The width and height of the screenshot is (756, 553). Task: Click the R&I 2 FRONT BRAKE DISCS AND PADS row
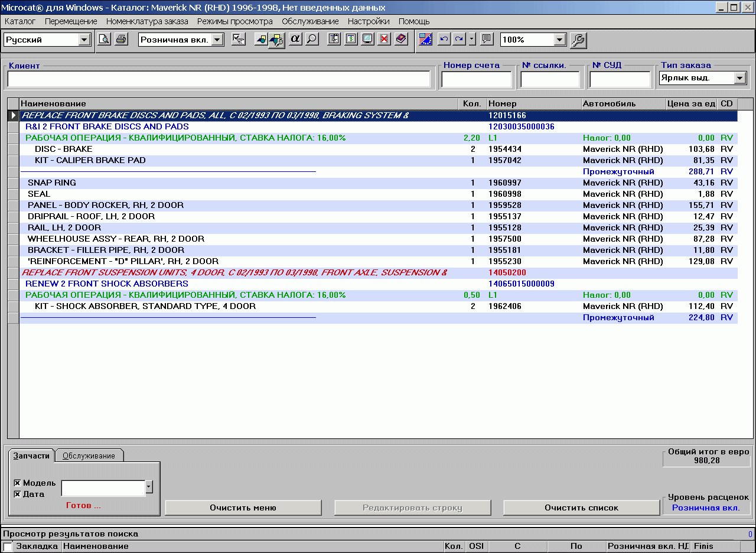click(x=379, y=126)
